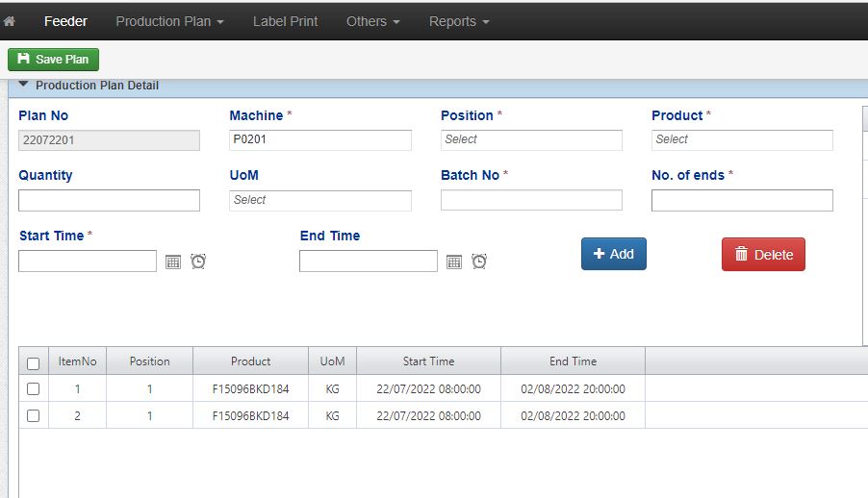The image size is (868, 498).
Task: Open End Time calendar picker icon
Action: [x=454, y=261]
